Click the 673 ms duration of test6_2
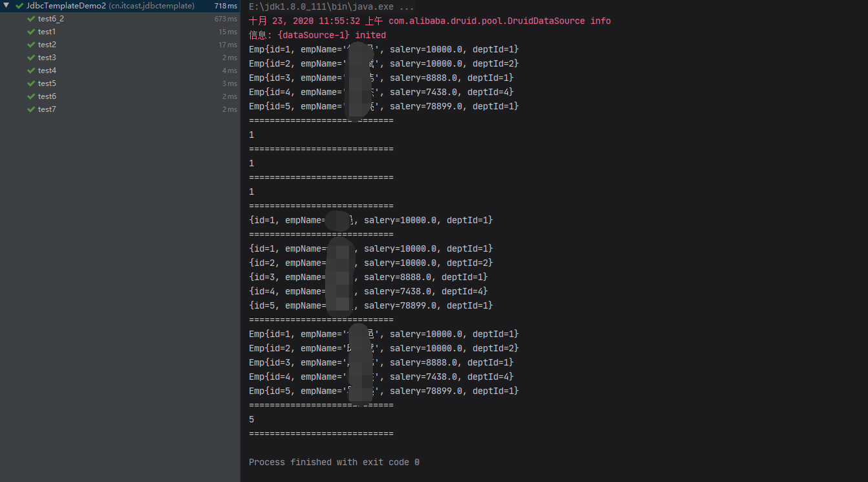 click(x=226, y=19)
